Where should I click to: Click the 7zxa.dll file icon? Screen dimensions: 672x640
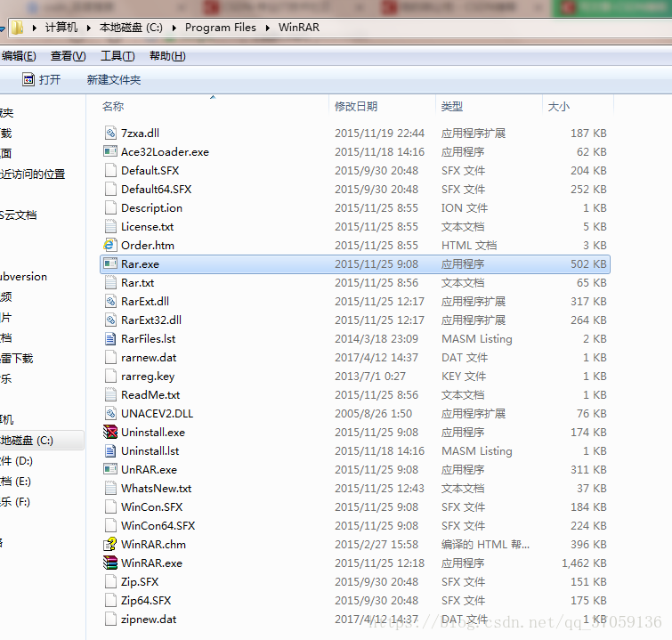coord(110,133)
